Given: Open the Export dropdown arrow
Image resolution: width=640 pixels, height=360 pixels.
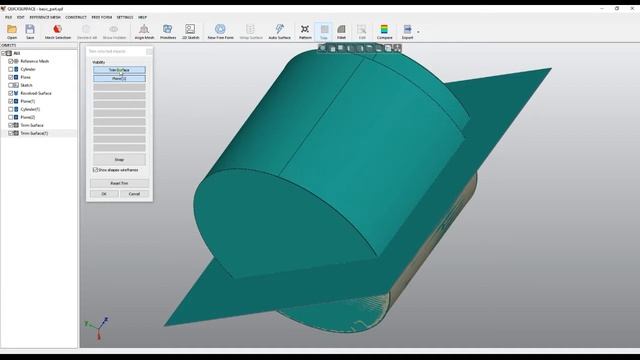Looking at the screenshot, I should (x=418, y=32).
